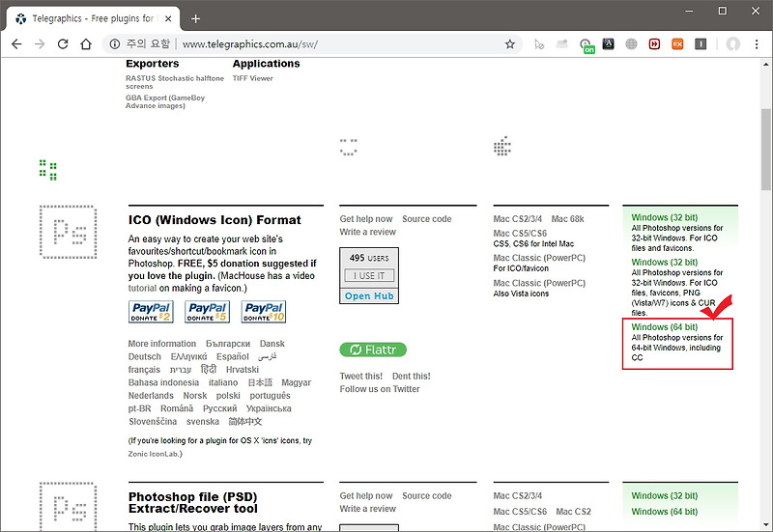Open GBA Export (GameBoy Advance images) link

point(165,101)
